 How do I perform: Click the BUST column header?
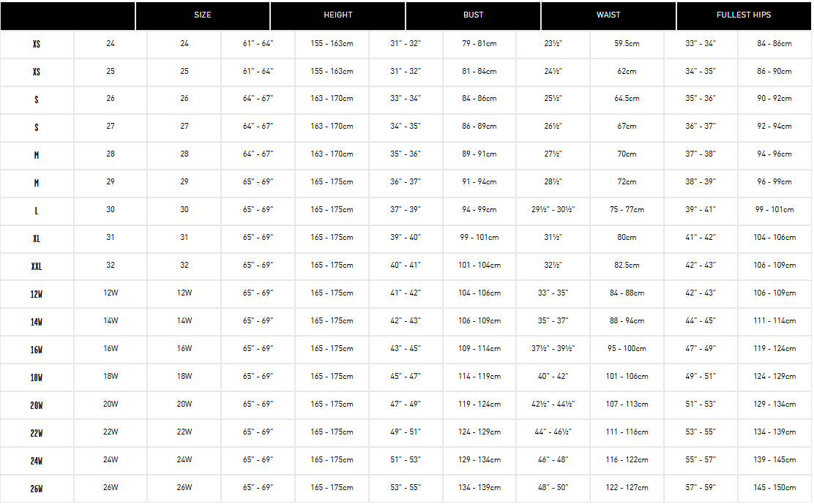pyautogui.click(x=473, y=15)
